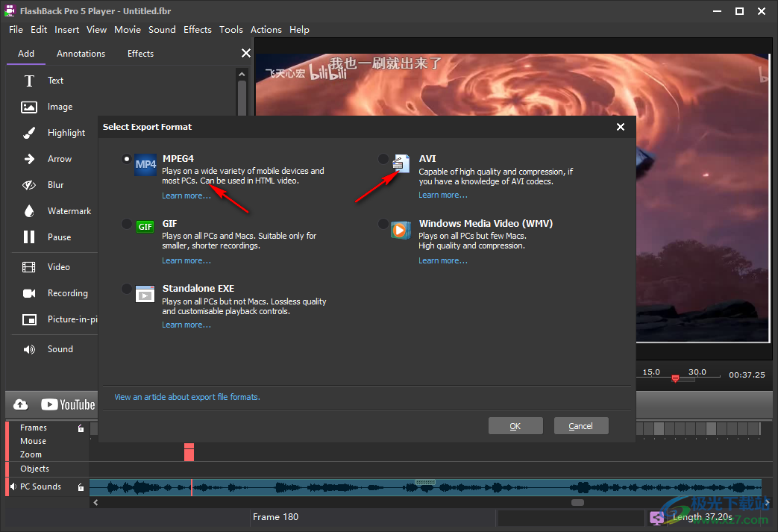Image resolution: width=778 pixels, height=532 pixels.
Task: Click the timeline scroll left arrow
Action: (x=95, y=502)
